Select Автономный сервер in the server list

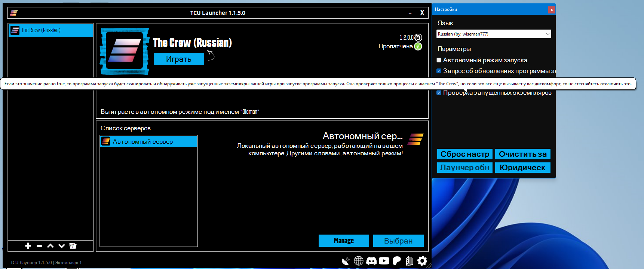148,141
